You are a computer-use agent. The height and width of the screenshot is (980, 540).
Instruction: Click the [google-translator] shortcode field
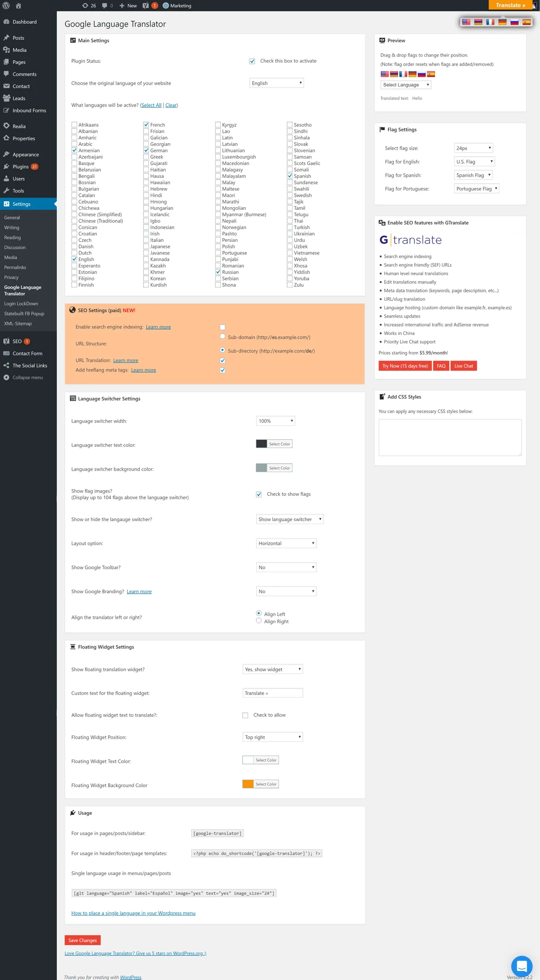click(x=217, y=833)
